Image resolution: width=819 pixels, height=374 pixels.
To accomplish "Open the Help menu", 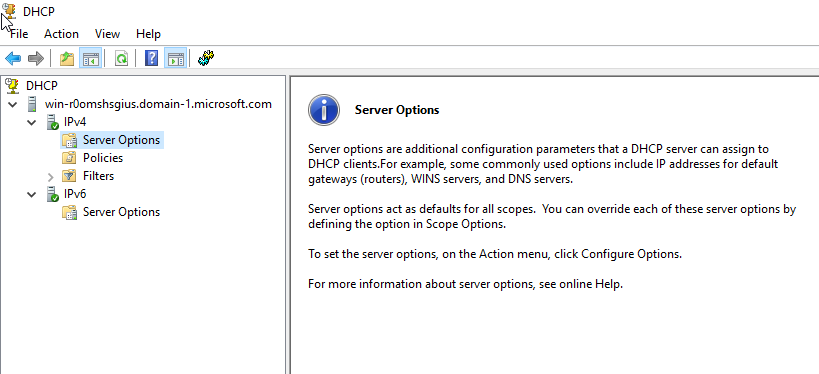I will coord(148,34).
